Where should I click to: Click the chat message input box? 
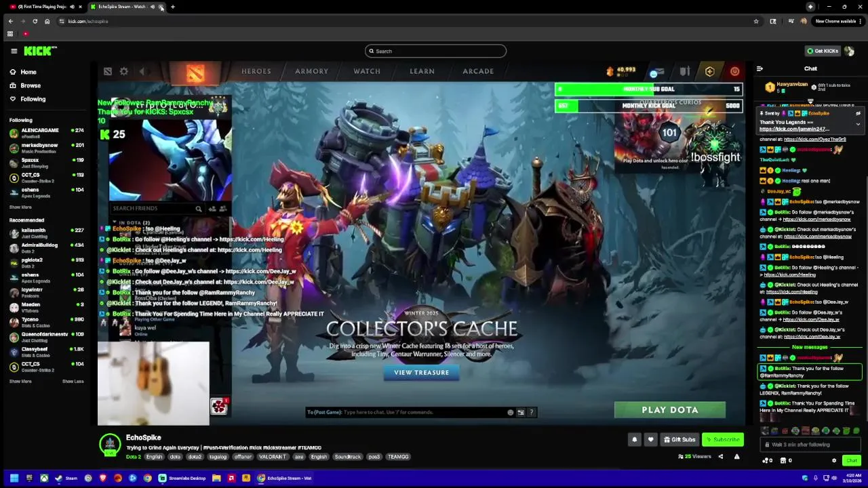coord(810,445)
